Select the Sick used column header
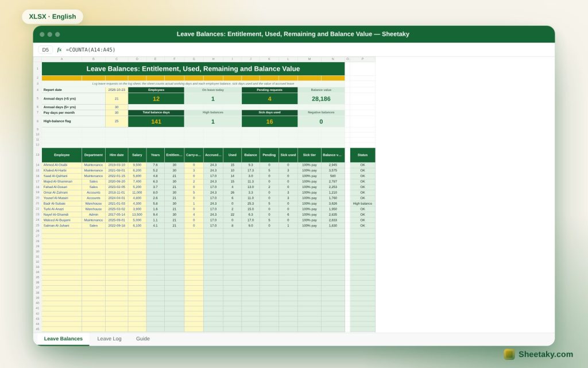 click(288, 155)
